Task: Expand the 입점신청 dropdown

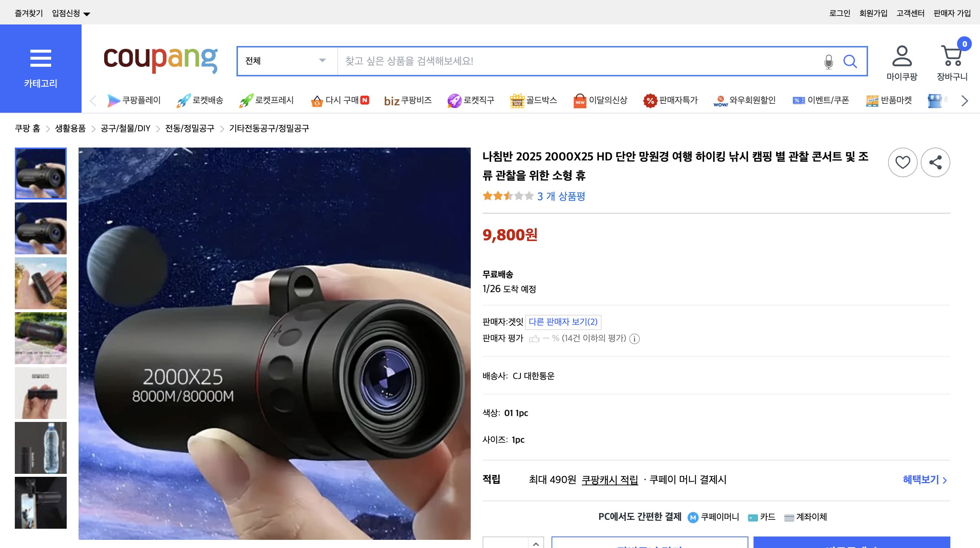Action: [x=70, y=12]
